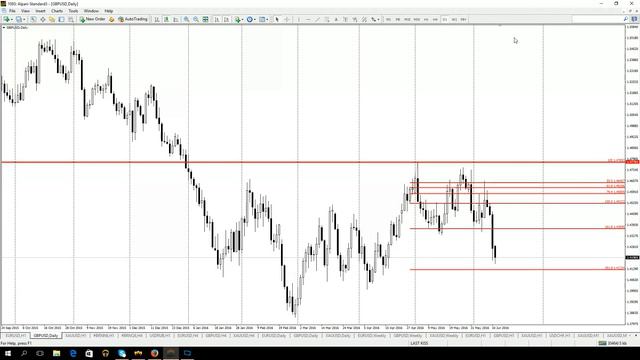640x360 pixels.
Task: Switch to bar chart display
Action: point(157,19)
